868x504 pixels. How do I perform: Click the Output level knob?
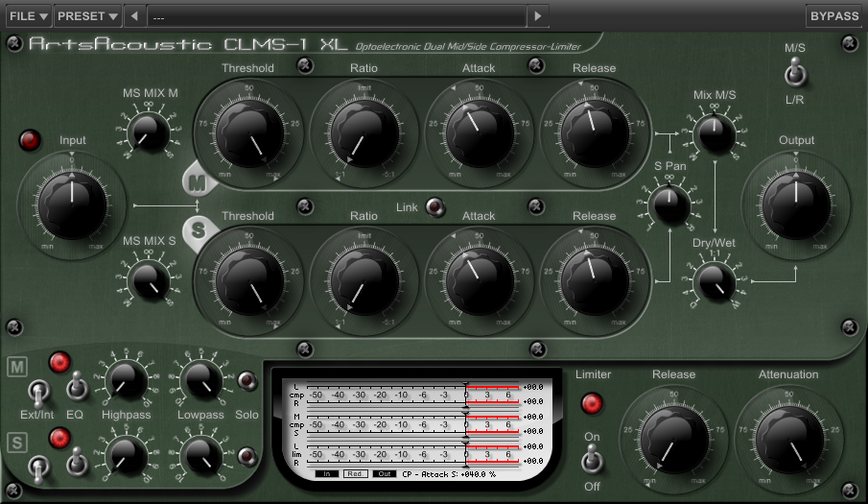[x=796, y=198]
